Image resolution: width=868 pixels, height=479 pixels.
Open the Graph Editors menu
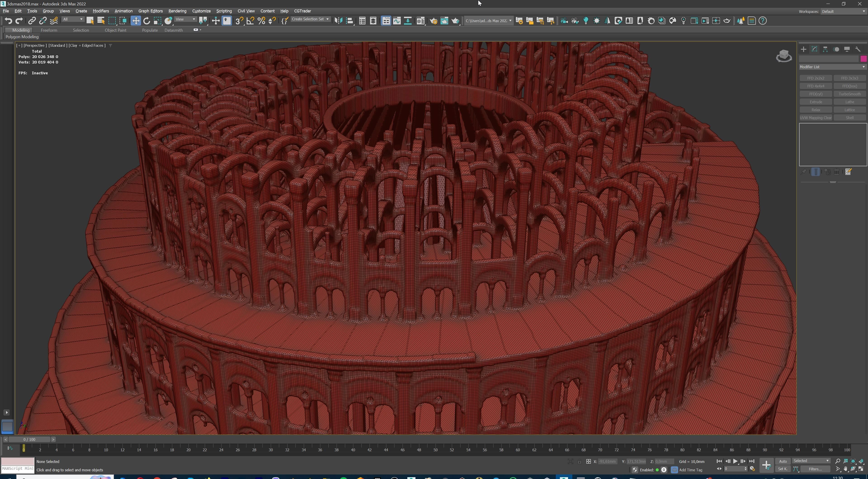point(150,11)
